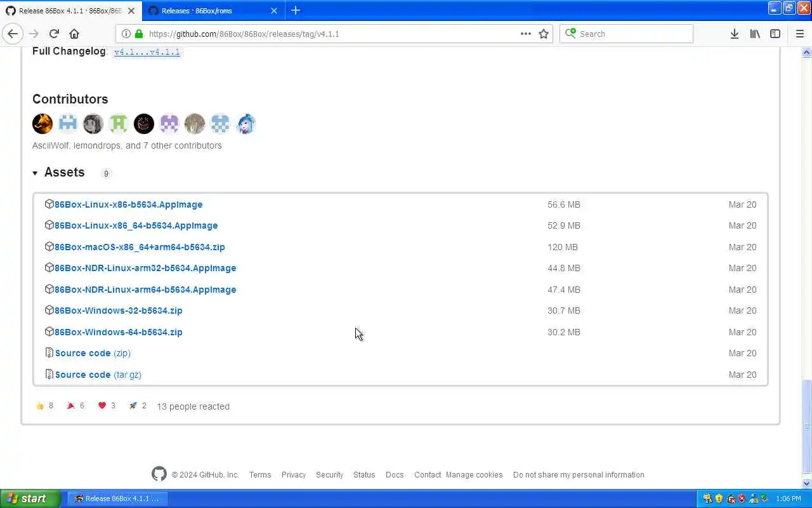Open the blue-haired character contributor avatar
Viewport: 812px width, 508px height.
(x=246, y=124)
